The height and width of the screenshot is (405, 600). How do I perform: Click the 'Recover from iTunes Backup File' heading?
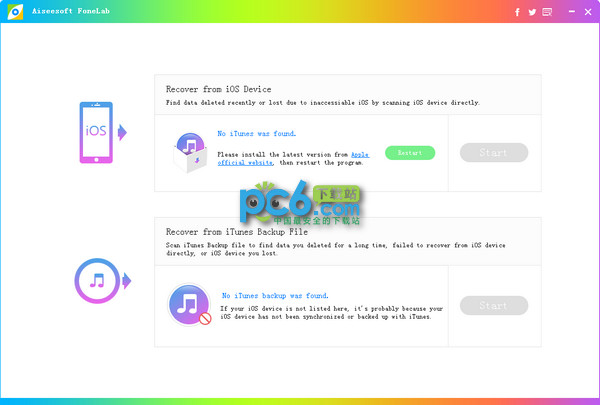coord(237,232)
